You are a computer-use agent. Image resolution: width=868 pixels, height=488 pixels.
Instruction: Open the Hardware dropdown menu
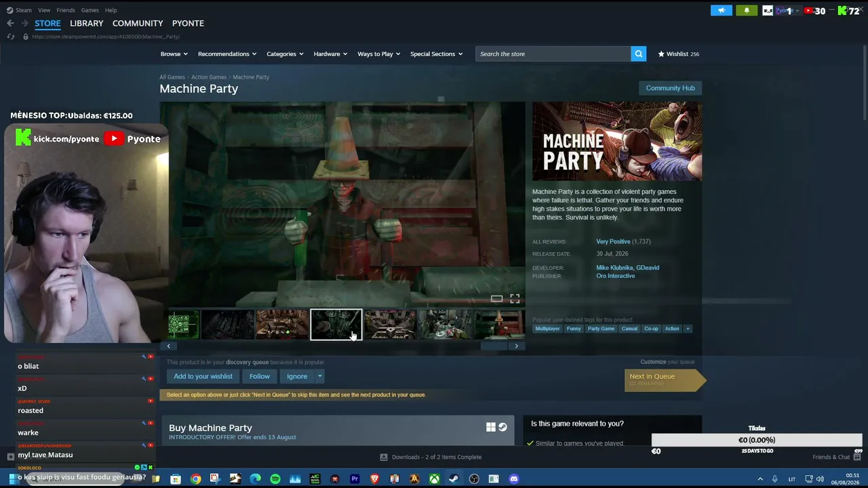click(330, 54)
